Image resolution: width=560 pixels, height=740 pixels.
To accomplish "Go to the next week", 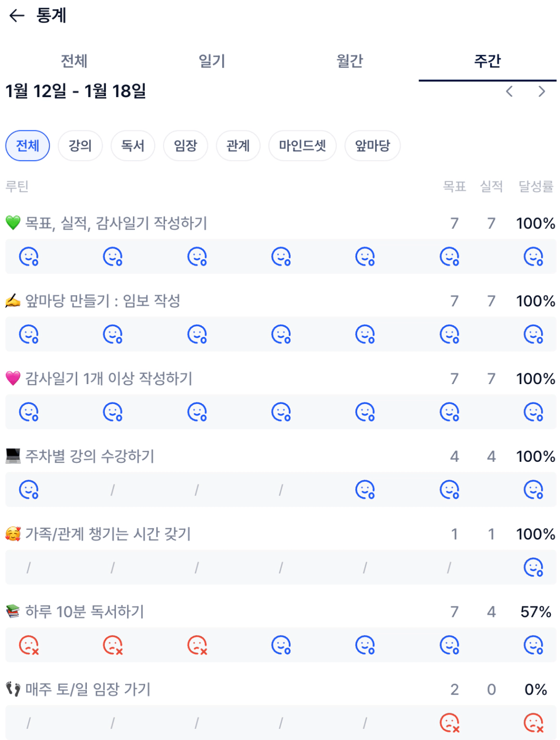I will pyautogui.click(x=542, y=92).
